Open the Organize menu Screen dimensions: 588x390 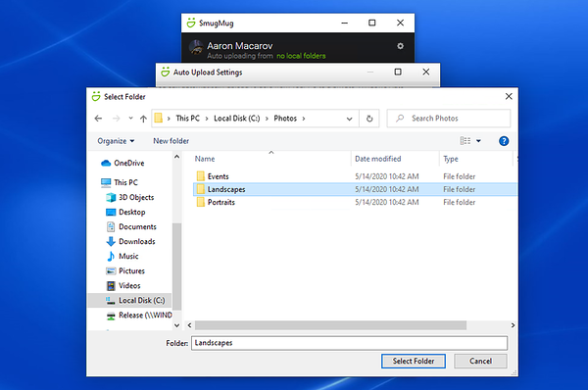[x=116, y=141]
